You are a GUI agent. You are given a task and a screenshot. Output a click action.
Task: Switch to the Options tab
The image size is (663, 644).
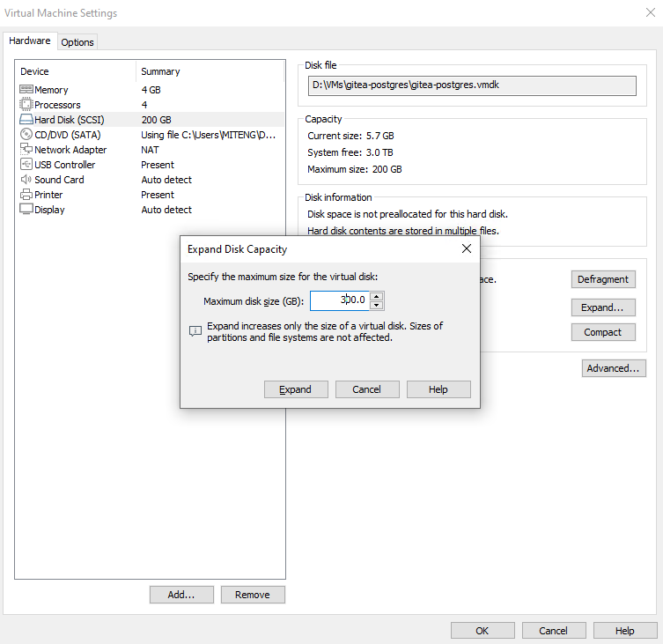click(x=77, y=42)
